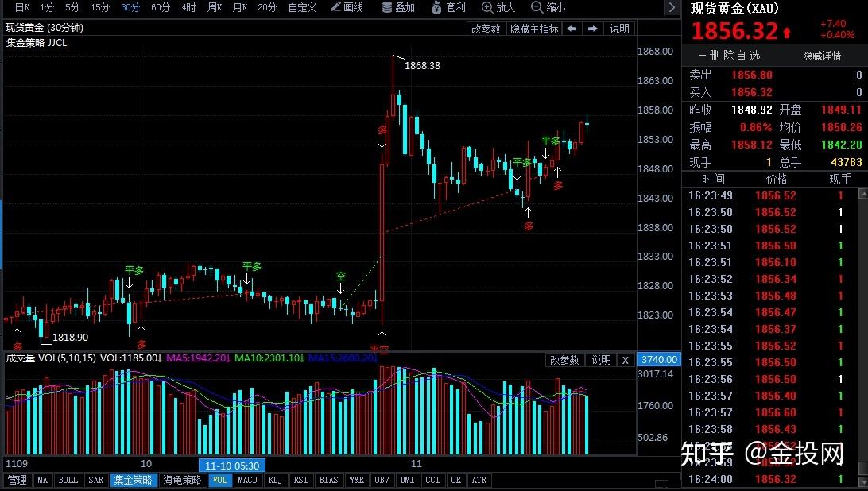This screenshot has height=491, width=868.
Task: Switch to the MACD indicator tab
Action: coord(248,480)
